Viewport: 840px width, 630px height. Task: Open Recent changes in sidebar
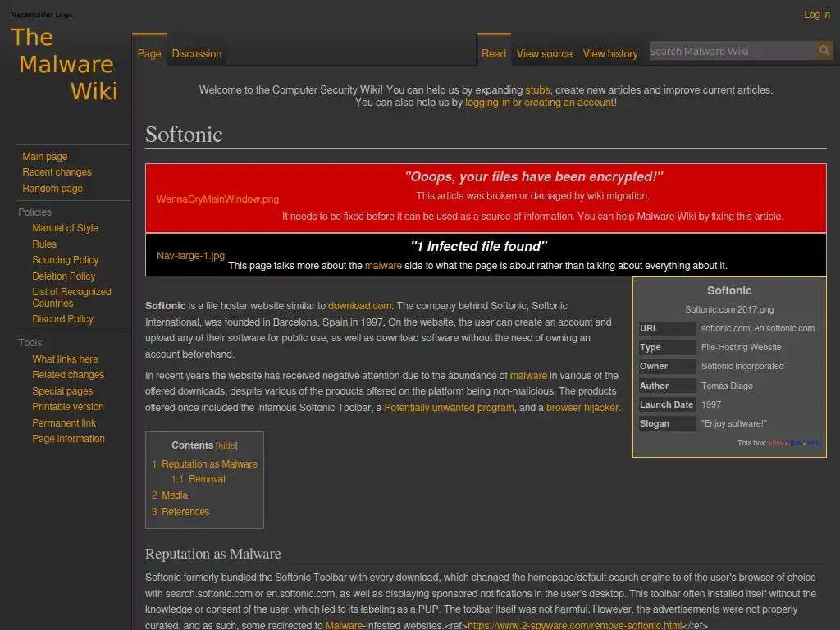[57, 172]
